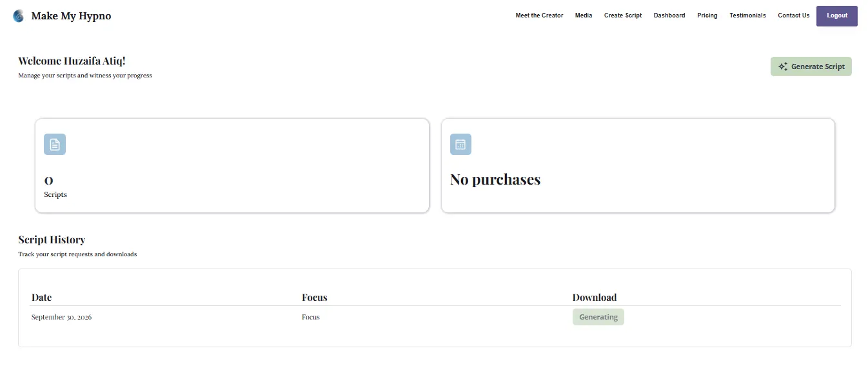Click the Generating status badge
The width and height of the screenshot is (868, 366).
[x=598, y=317]
